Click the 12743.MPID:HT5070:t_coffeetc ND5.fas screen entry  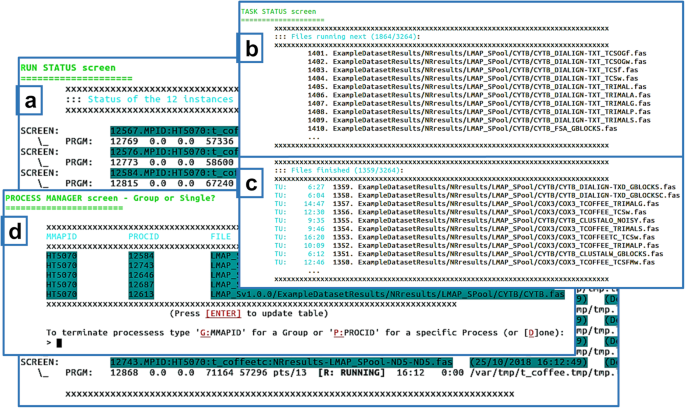pyautogui.click(x=281, y=362)
